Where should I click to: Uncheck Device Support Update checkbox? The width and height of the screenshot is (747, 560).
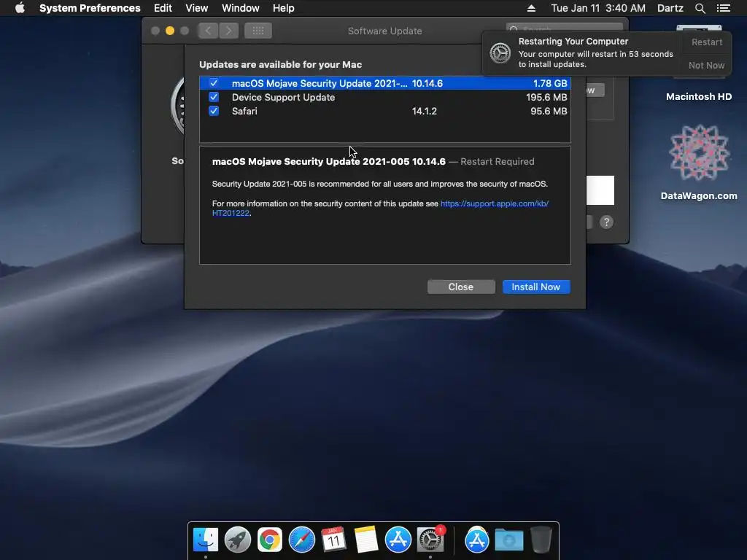point(214,97)
